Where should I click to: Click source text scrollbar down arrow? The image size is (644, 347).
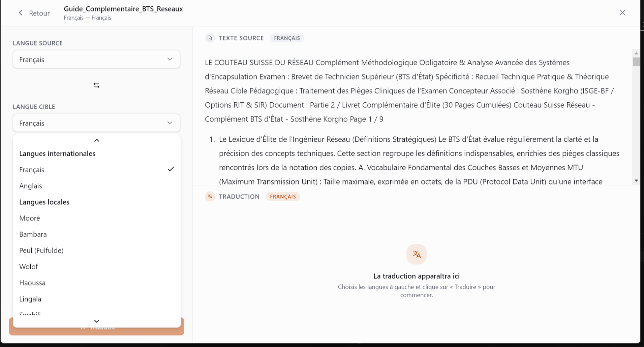(x=636, y=181)
